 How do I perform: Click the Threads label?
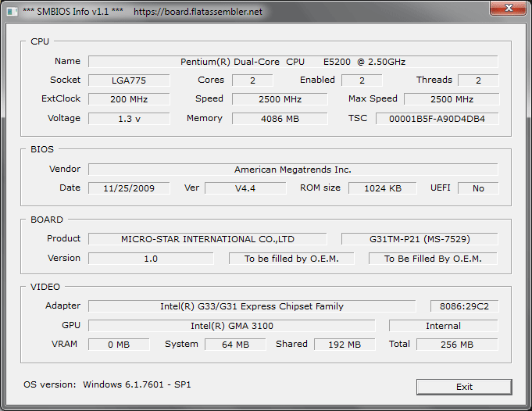click(434, 80)
